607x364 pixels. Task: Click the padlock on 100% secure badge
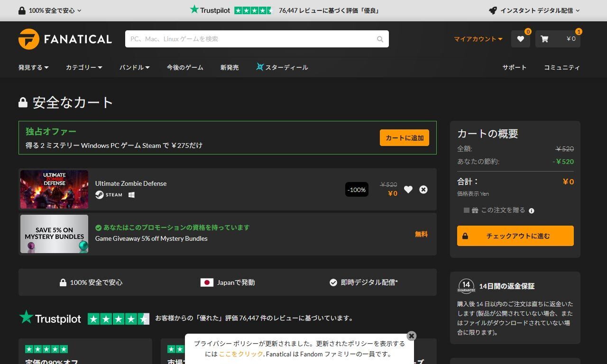click(63, 282)
